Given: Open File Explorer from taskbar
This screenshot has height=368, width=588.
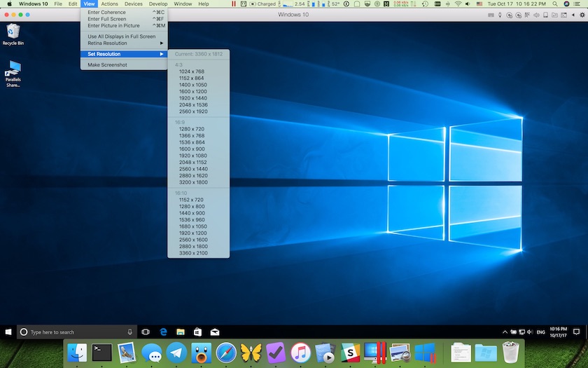Looking at the screenshot, I should coord(181,332).
